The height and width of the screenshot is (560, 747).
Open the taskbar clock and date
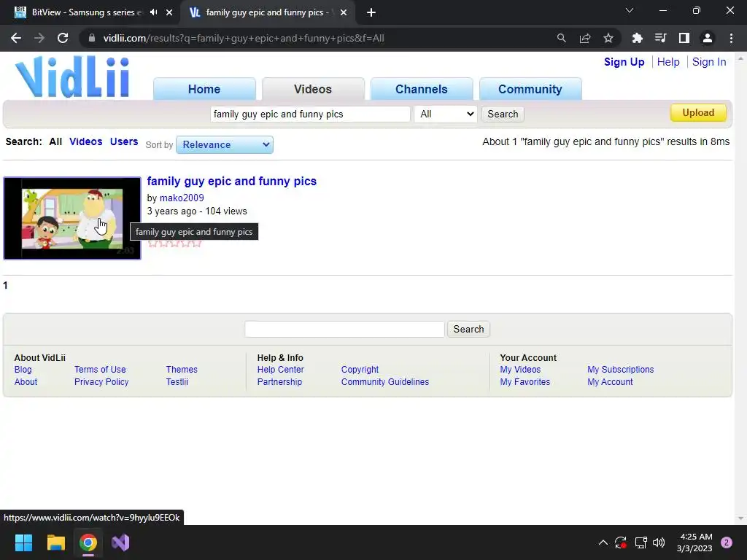coord(694,542)
